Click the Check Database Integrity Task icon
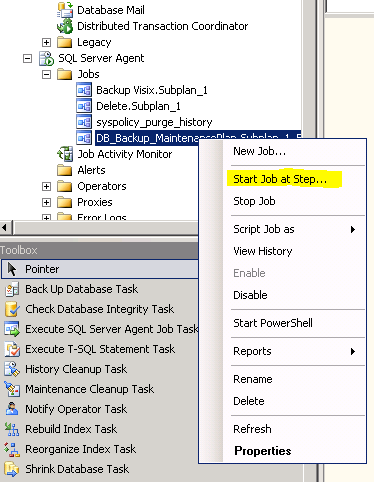The image size is (374, 482). (12, 309)
